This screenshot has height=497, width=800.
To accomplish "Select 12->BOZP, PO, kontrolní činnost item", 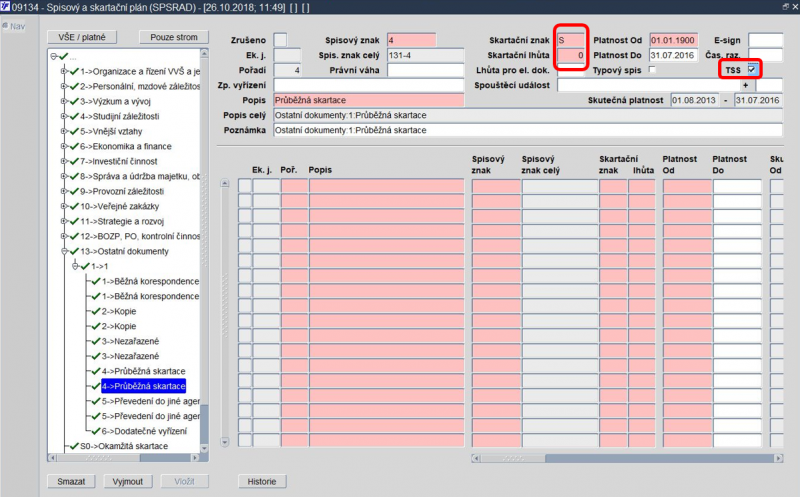I will click(140, 236).
